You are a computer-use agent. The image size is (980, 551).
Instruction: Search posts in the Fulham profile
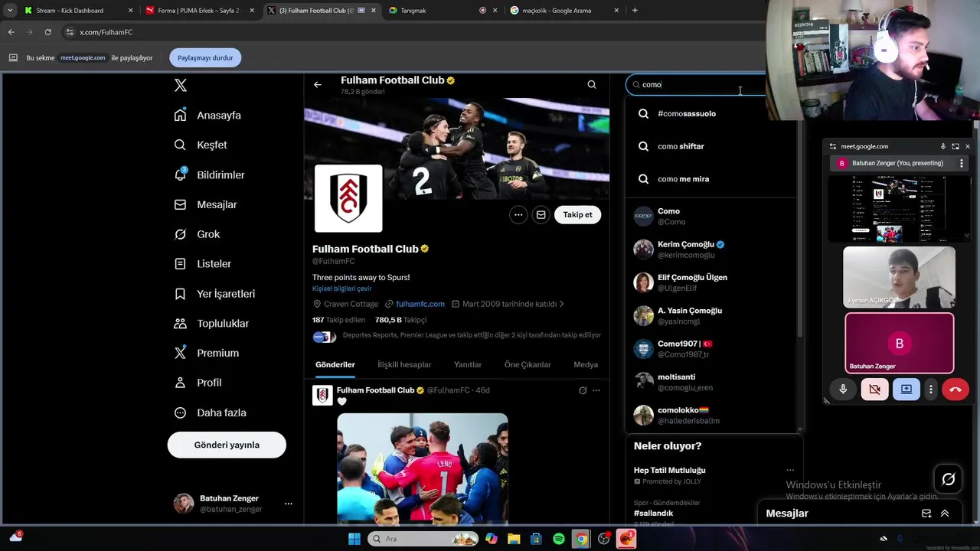point(592,85)
